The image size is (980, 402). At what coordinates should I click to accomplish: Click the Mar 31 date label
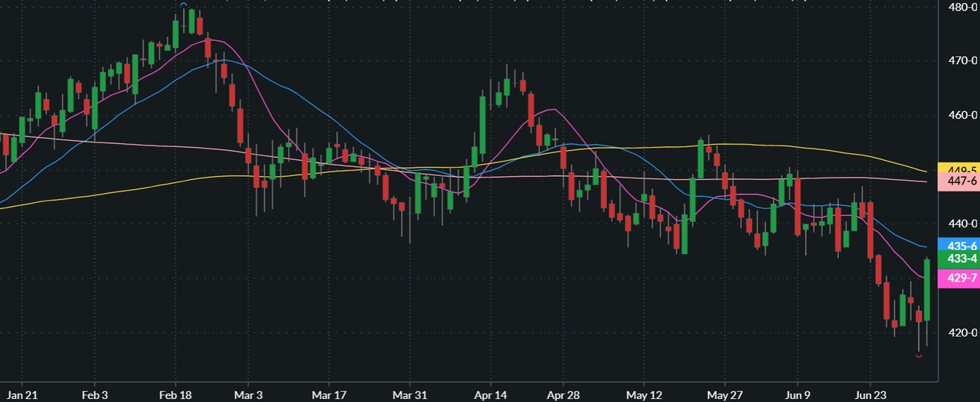410,394
